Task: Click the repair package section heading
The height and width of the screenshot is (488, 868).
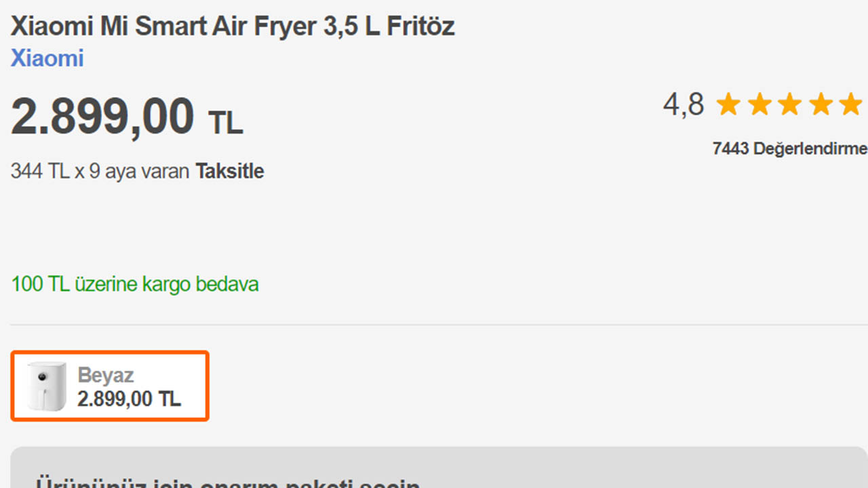Action: click(227, 483)
